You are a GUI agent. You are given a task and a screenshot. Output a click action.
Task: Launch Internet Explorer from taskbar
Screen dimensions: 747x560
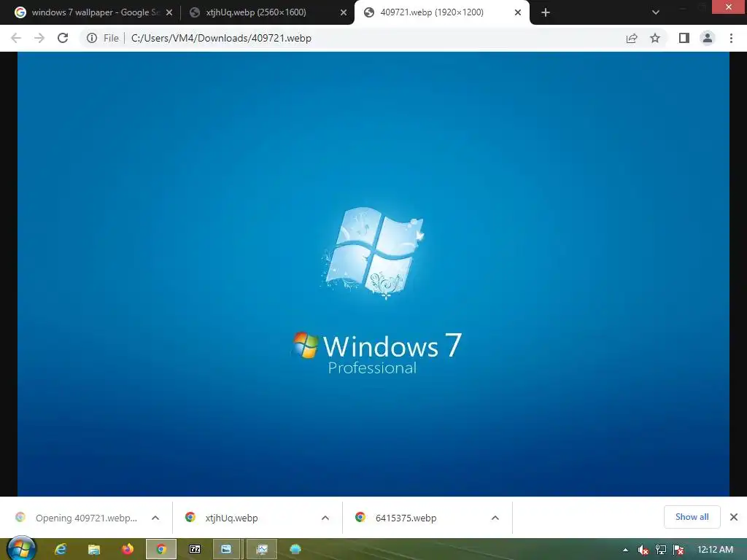(x=60, y=550)
